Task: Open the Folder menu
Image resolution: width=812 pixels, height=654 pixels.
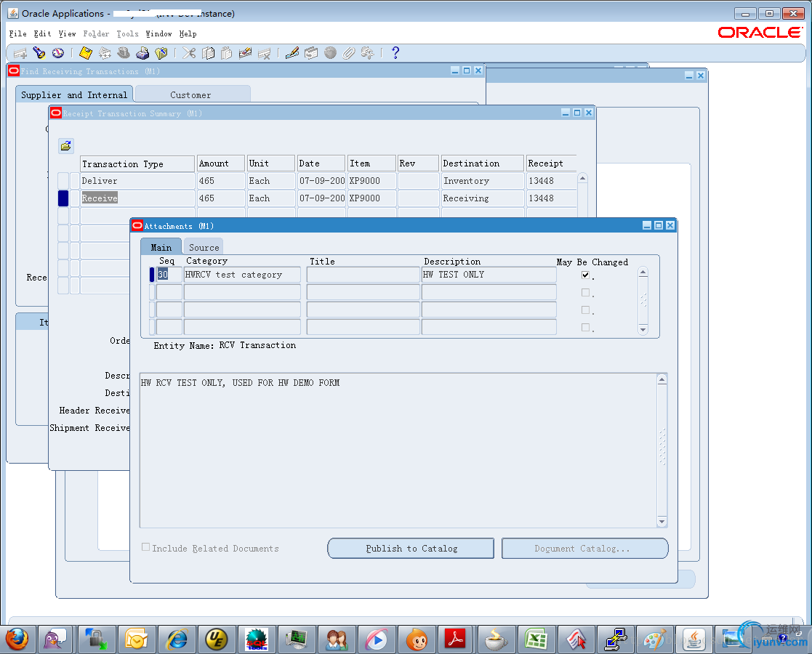Action: [x=97, y=33]
